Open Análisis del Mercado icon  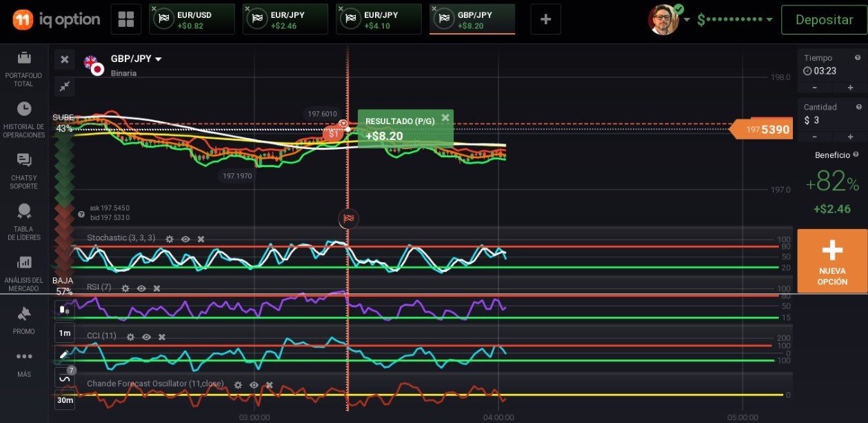24,263
